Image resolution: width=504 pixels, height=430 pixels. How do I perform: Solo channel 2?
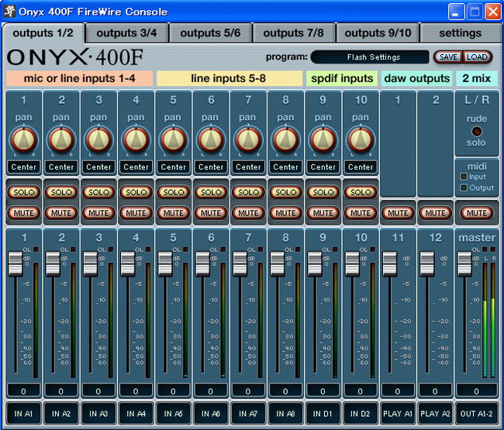(x=61, y=192)
